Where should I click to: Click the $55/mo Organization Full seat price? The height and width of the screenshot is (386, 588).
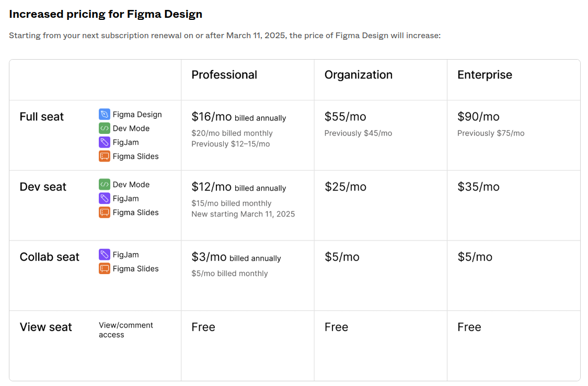(x=345, y=117)
